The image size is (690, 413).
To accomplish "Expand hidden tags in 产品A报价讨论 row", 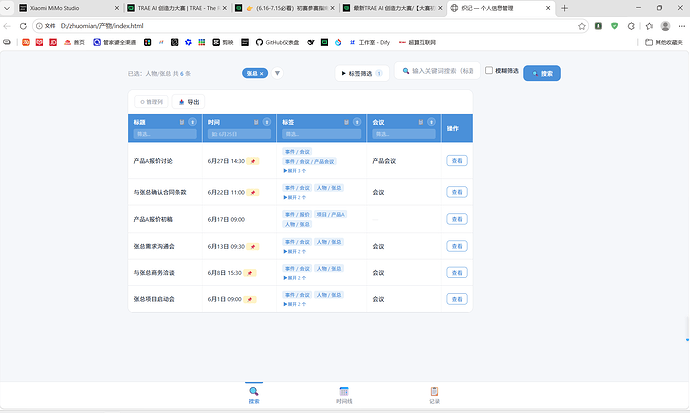I will tap(294, 171).
